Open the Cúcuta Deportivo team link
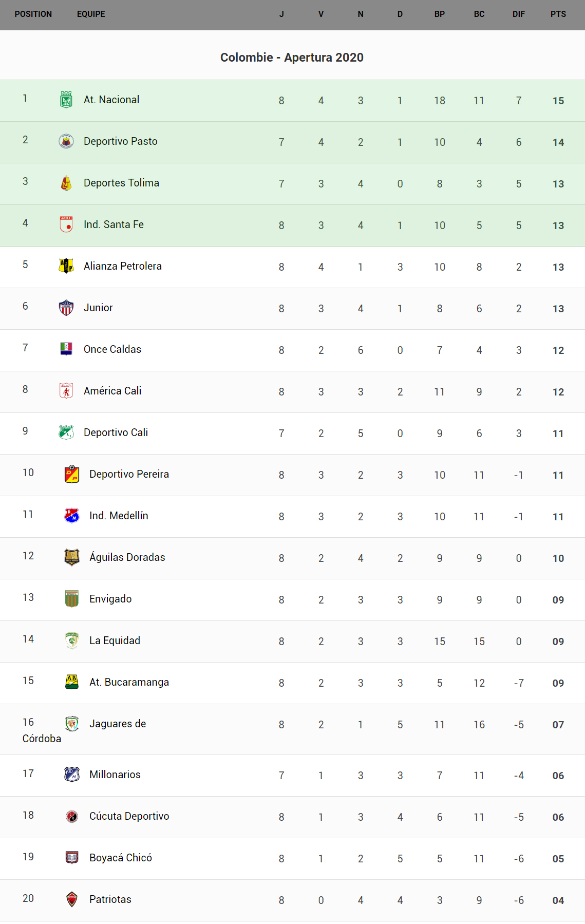This screenshot has height=924, width=585. click(129, 816)
